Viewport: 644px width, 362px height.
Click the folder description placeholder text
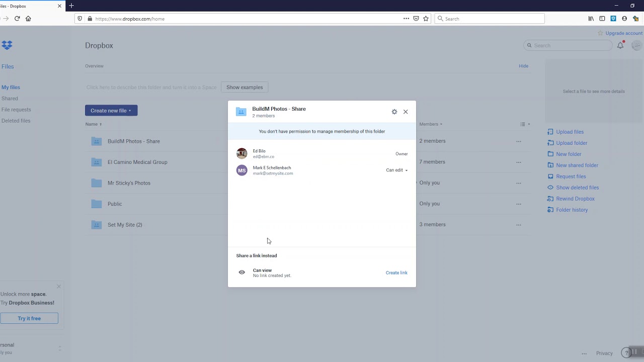point(151,87)
